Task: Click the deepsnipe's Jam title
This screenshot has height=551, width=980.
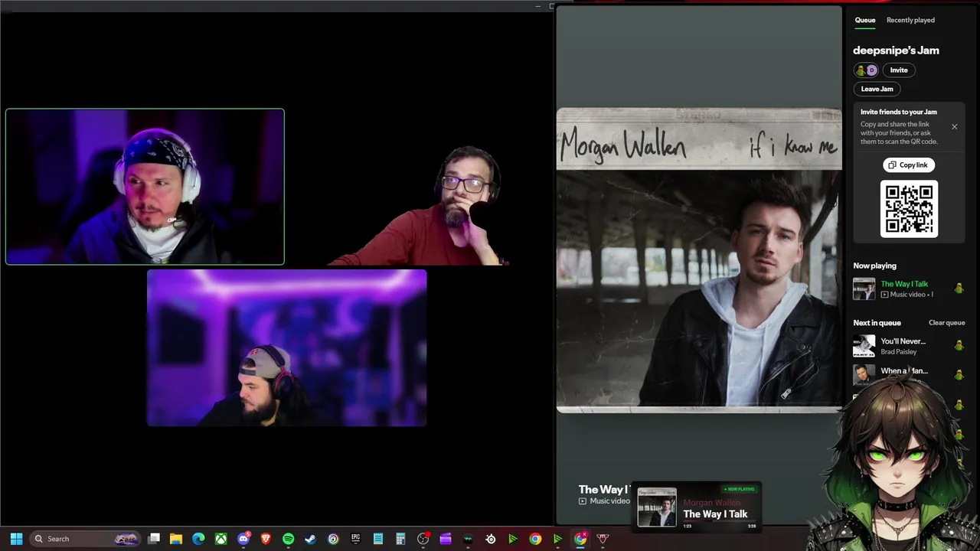Action: click(896, 51)
